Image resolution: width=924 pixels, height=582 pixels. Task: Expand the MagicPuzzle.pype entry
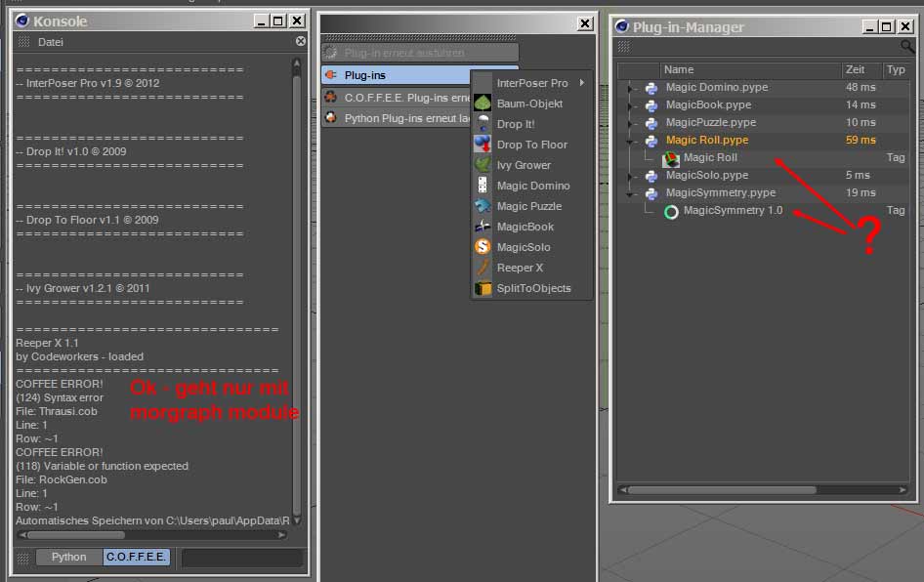click(630, 124)
